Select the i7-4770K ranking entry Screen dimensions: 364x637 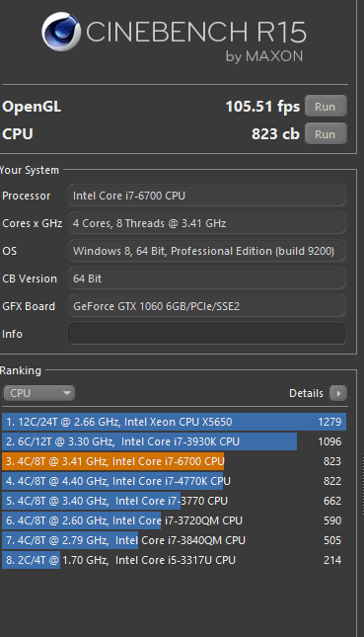coord(174,481)
